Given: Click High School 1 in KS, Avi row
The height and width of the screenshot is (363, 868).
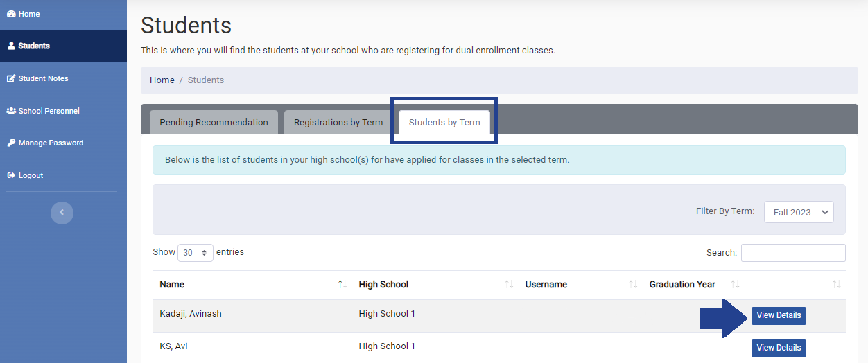Looking at the screenshot, I should [x=387, y=346].
